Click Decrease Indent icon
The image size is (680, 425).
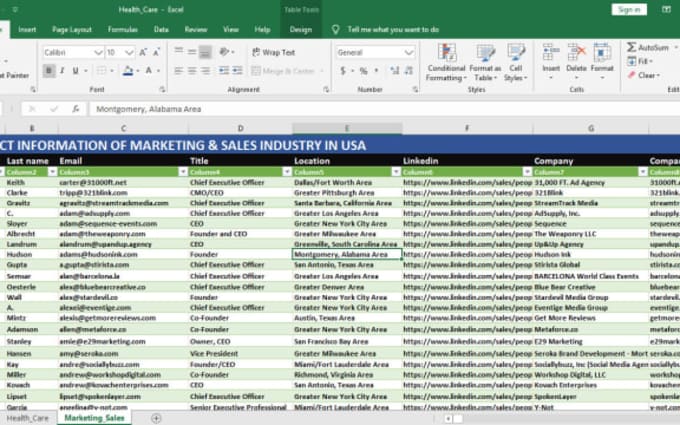pyautogui.click(x=224, y=70)
